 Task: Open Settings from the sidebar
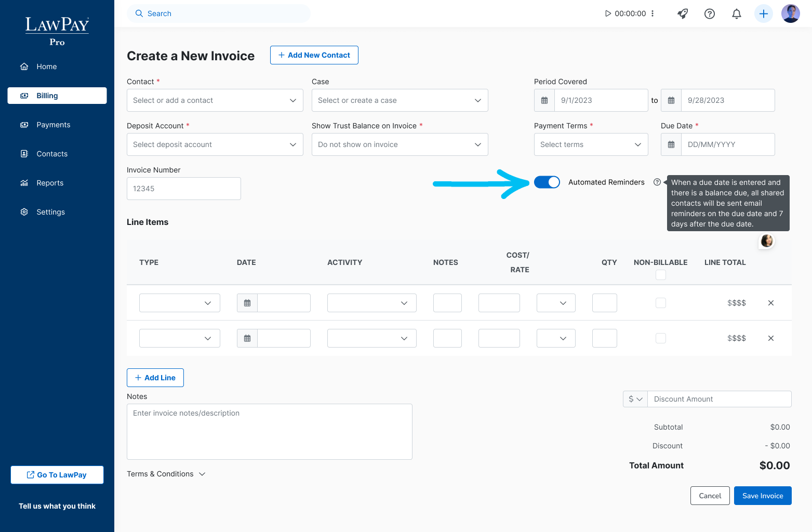tap(50, 211)
